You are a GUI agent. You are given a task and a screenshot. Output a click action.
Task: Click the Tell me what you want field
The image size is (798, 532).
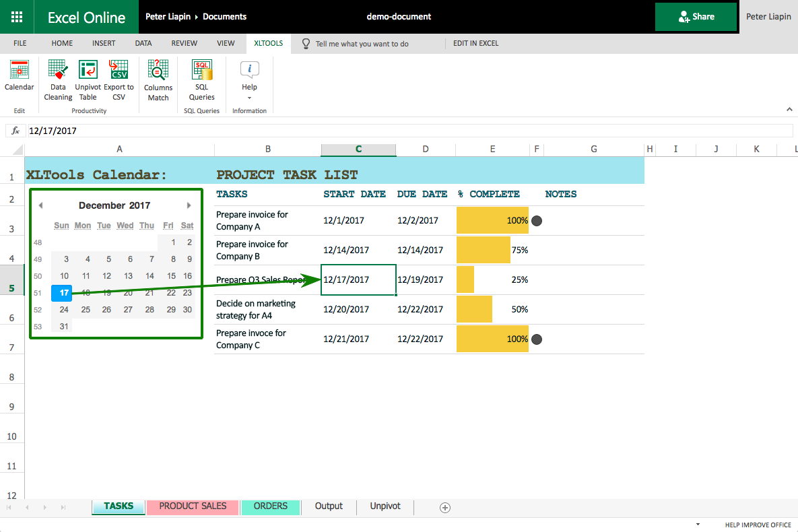pos(362,44)
